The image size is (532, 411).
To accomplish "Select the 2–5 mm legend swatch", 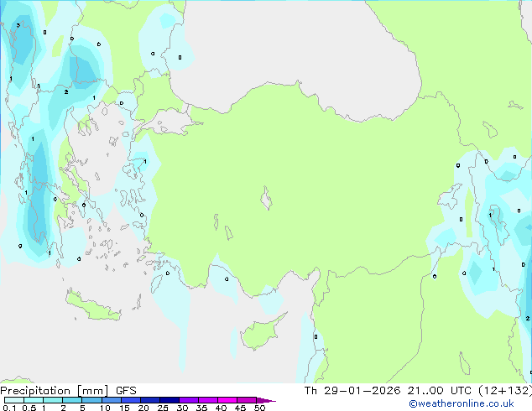I will coord(72,400).
